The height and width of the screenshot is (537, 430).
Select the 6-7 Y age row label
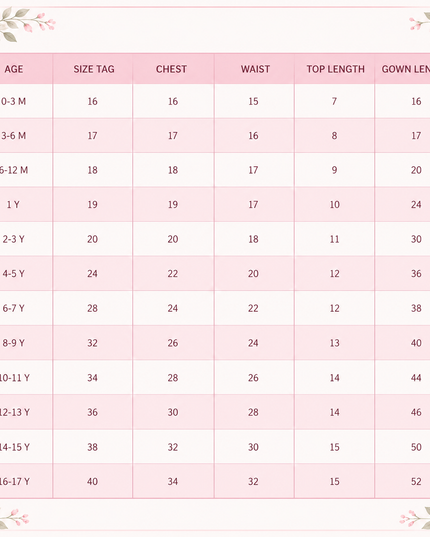[13, 308]
